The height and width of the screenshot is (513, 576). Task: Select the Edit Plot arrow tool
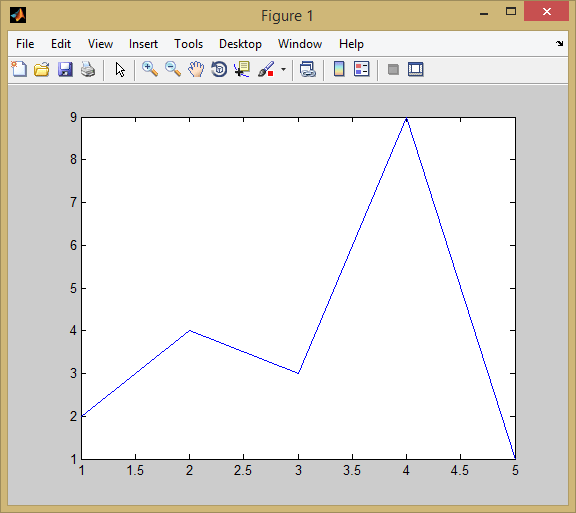120,69
